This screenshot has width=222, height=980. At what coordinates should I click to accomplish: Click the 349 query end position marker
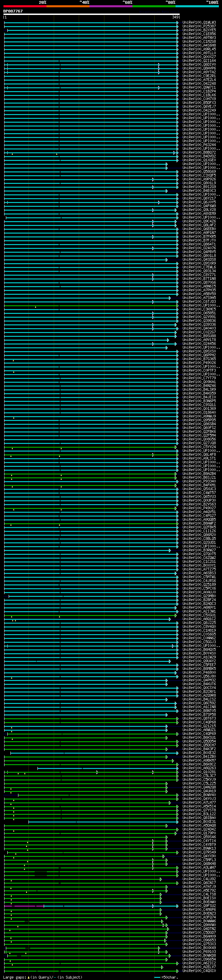coord(175,17)
